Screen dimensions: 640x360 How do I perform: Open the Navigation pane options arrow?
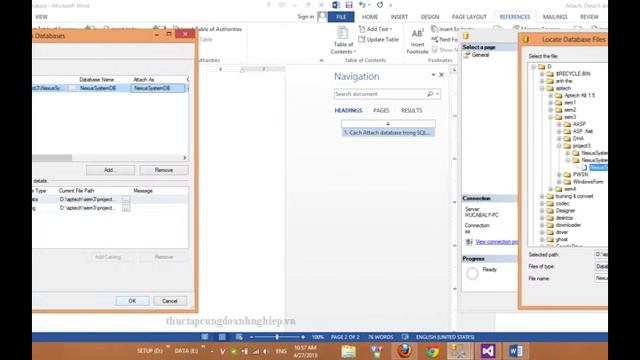coord(433,75)
